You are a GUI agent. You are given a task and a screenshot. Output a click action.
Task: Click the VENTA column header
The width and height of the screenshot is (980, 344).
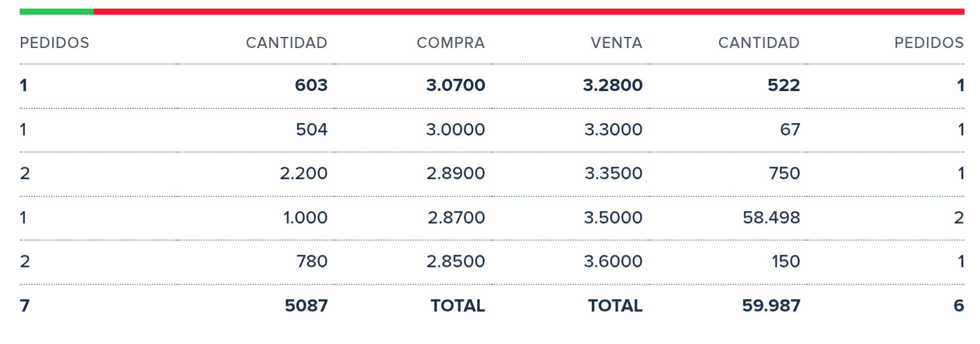coord(616,42)
